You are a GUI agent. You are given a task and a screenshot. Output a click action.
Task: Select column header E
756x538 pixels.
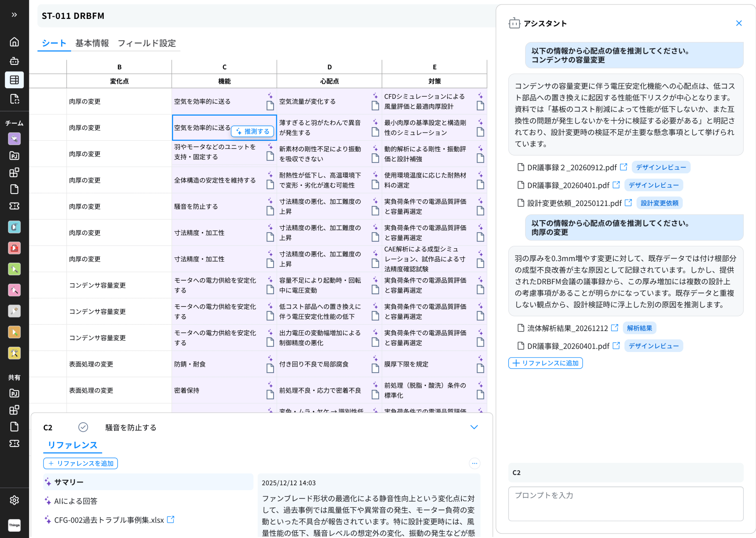[x=434, y=67]
